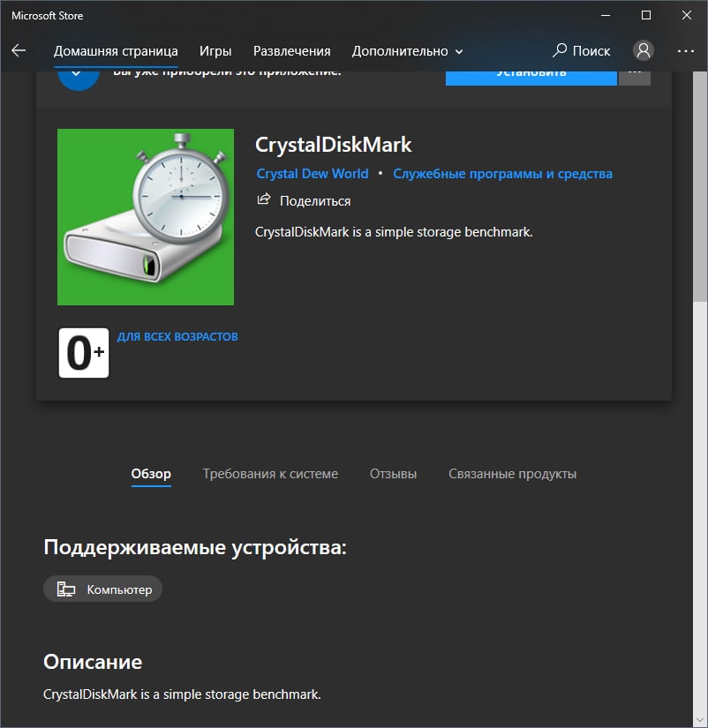708x728 pixels.
Task: Click the CrystalDiskMark app logo image
Action: click(146, 217)
